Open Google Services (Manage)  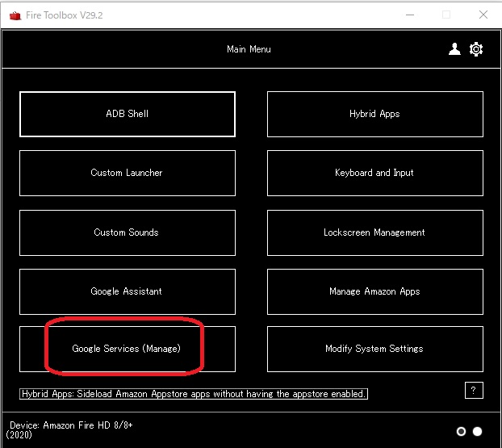128,349
